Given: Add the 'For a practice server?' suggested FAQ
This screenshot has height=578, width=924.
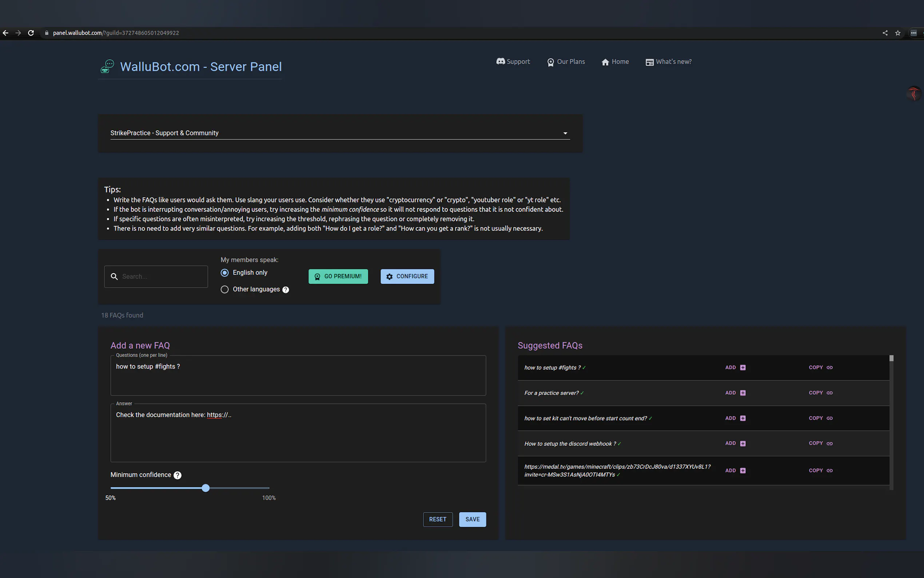Looking at the screenshot, I should [735, 393].
